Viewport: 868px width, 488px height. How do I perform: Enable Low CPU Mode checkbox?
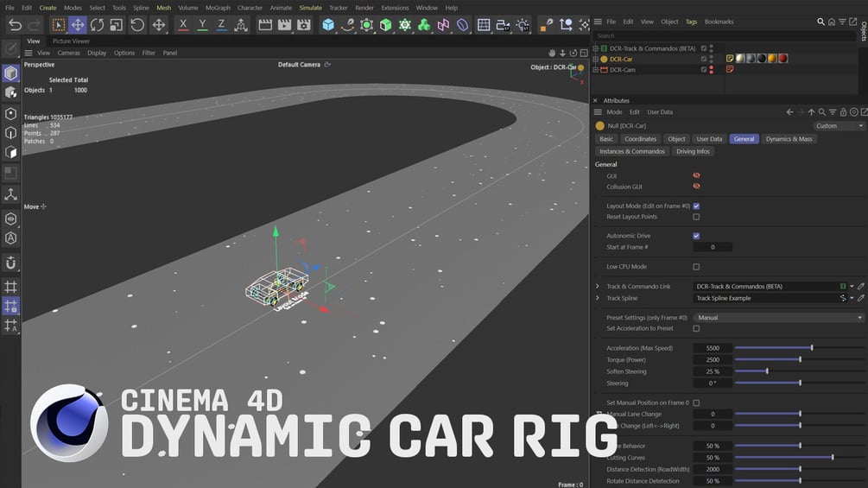click(x=696, y=267)
